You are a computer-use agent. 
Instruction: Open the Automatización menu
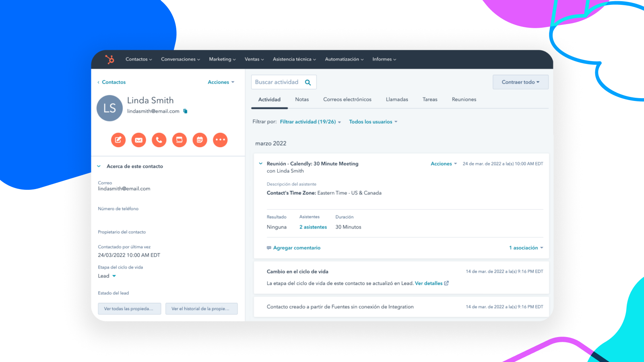pyautogui.click(x=344, y=59)
